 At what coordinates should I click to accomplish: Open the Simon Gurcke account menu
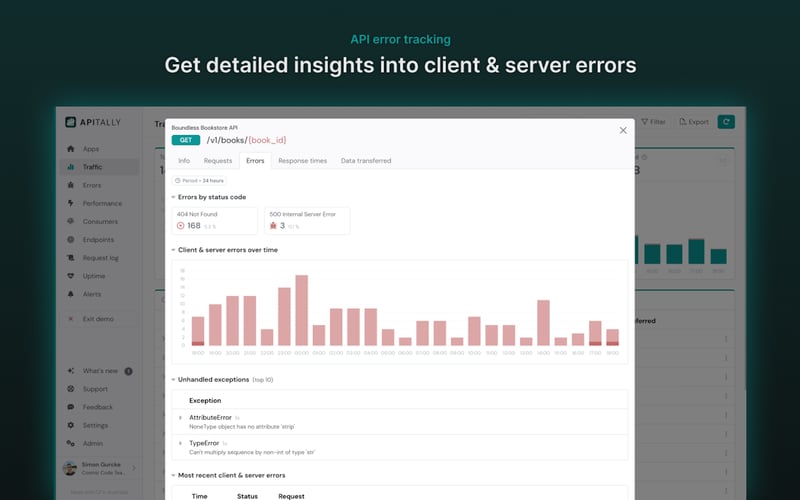(x=98, y=468)
